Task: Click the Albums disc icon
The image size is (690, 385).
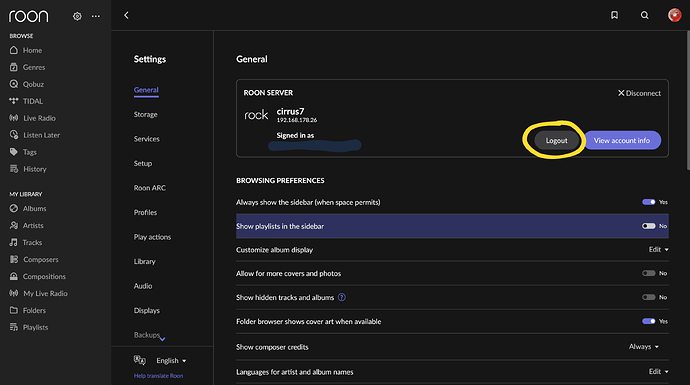Action: click(x=14, y=208)
